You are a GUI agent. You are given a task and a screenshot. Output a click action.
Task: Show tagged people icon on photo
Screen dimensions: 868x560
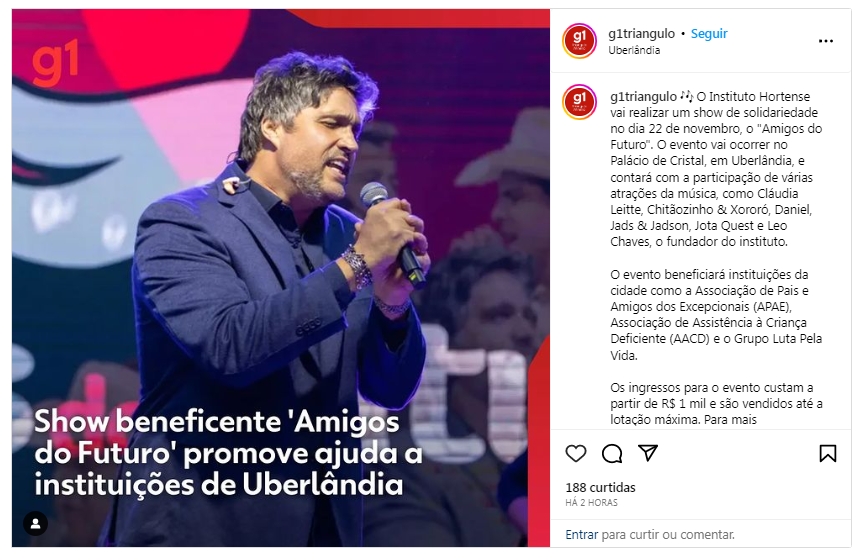(35, 523)
